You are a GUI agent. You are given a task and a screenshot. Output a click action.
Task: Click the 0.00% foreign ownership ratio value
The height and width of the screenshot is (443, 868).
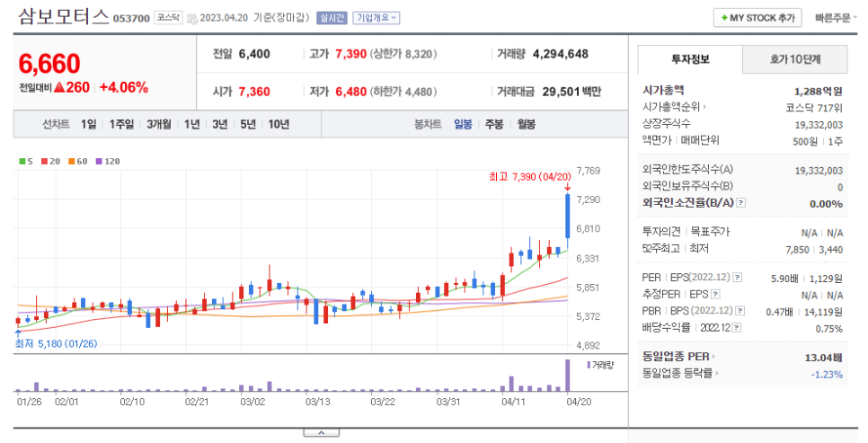(x=826, y=204)
